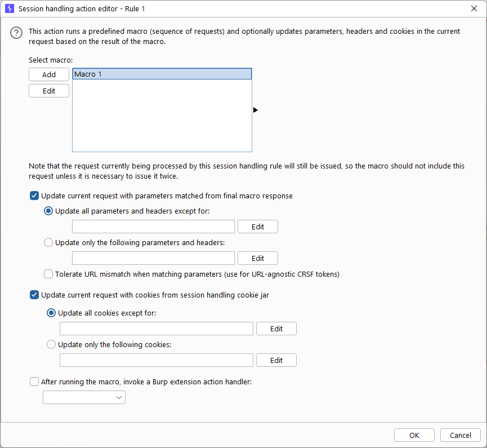This screenshot has width=487, height=448.
Task: Click the help question mark icon
Action: 16,33
